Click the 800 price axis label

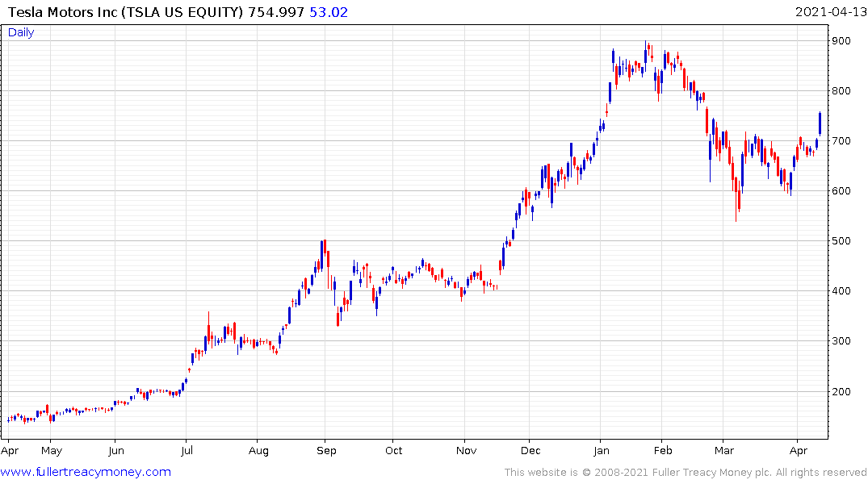(841, 90)
